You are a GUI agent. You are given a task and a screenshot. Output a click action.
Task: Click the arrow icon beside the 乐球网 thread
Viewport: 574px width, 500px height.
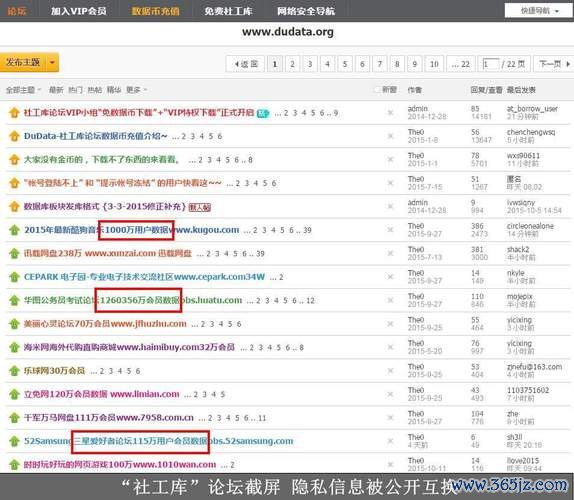tap(14, 371)
